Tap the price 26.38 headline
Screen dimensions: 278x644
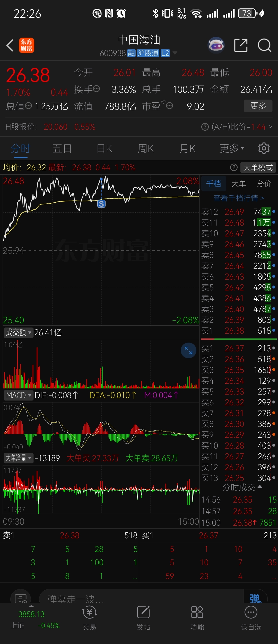pos(28,75)
